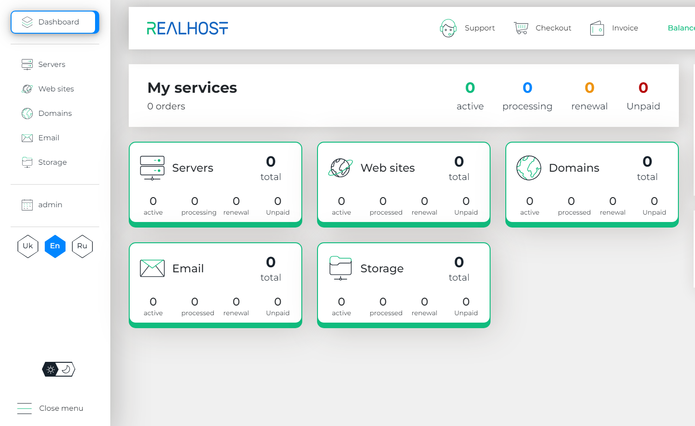
Task: Select the En language hexagon
Action: point(55,246)
